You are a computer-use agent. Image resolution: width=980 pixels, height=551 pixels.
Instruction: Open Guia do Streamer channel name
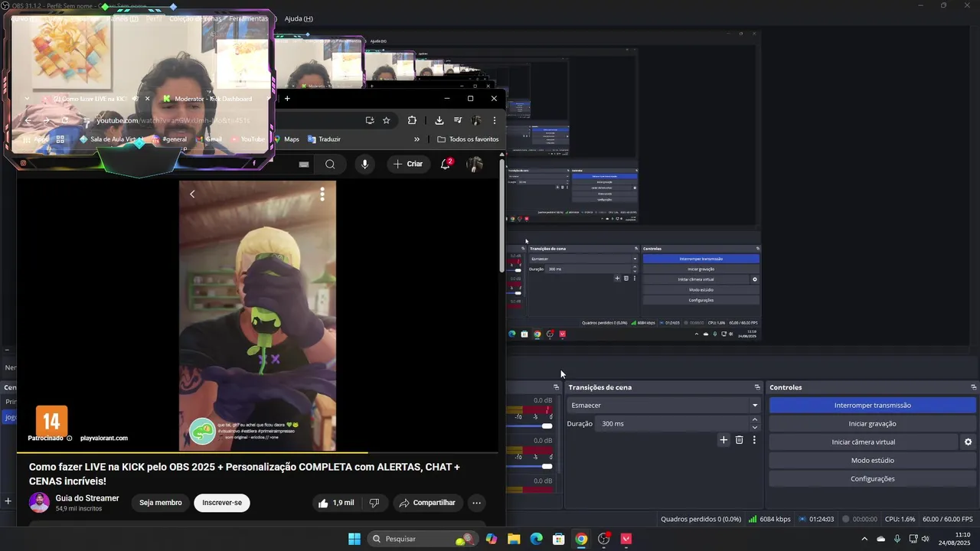pos(87,498)
